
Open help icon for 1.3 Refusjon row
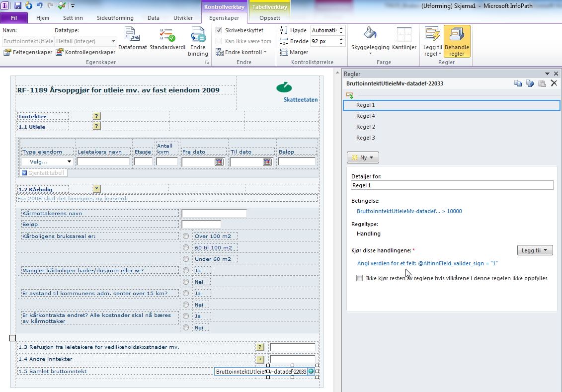(x=260, y=347)
